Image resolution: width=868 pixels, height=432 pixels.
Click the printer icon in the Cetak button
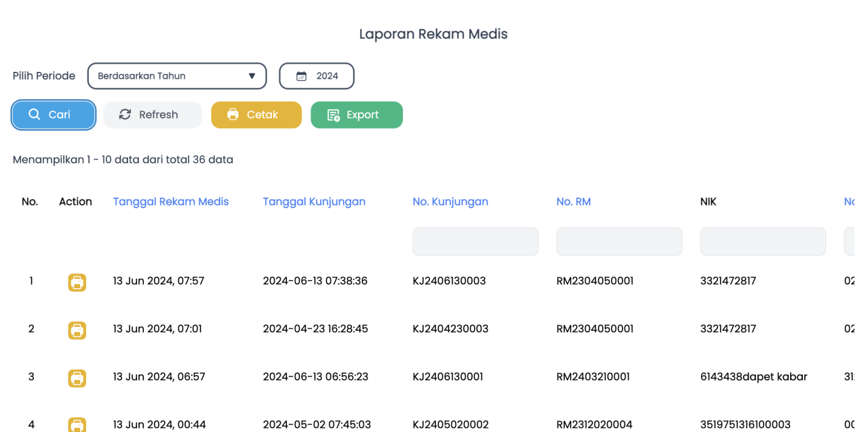coord(233,115)
